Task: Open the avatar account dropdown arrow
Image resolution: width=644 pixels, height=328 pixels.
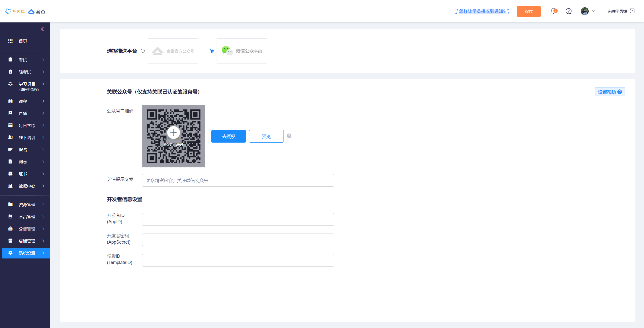Action: click(x=594, y=11)
